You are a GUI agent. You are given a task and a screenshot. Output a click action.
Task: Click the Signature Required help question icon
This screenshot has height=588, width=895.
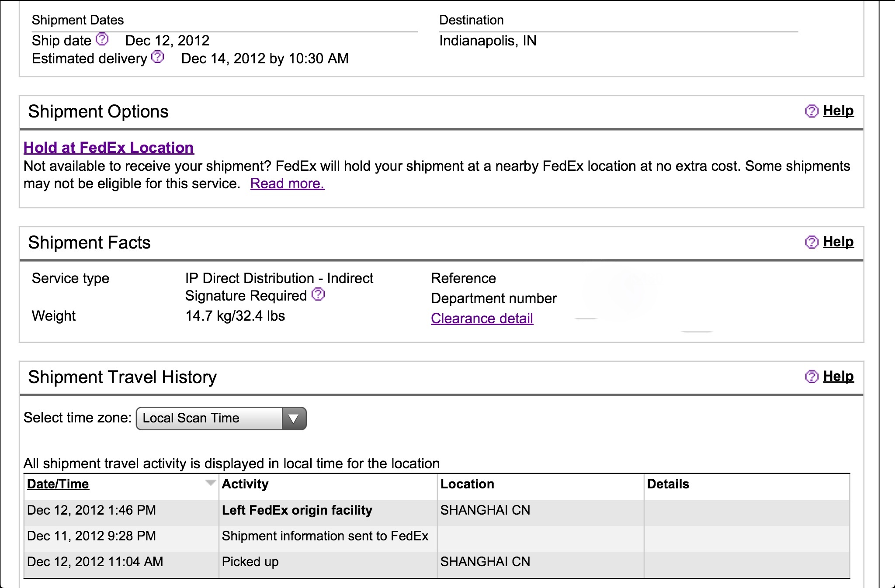[318, 294]
